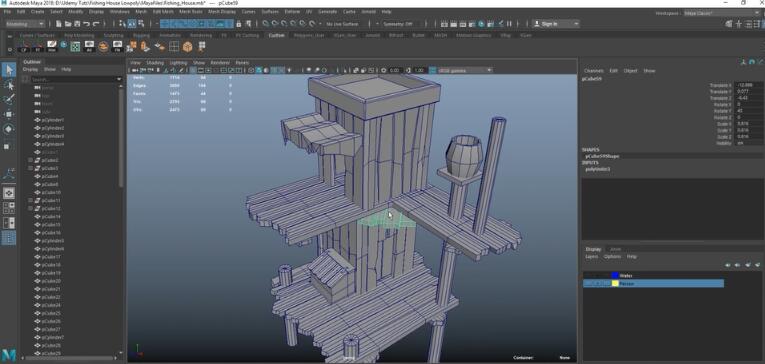Click the Symmetry: Off button
Viewport: 765px width, 364px height.
pyautogui.click(x=398, y=23)
